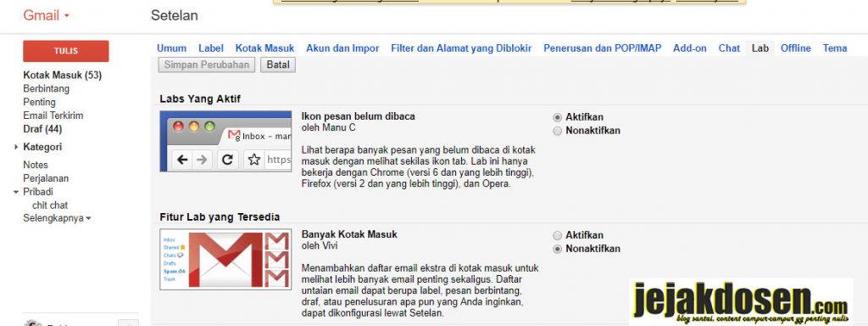The height and width of the screenshot is (326, 868).
Task: Click the TULIS compose button
Action: click(66, 51)
